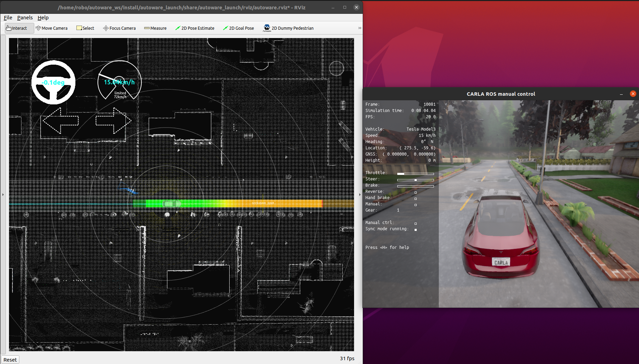Select the 2D Dummy Pedestrian tool
The width and height of the screenshot is (639, 364).
(288, 28)
